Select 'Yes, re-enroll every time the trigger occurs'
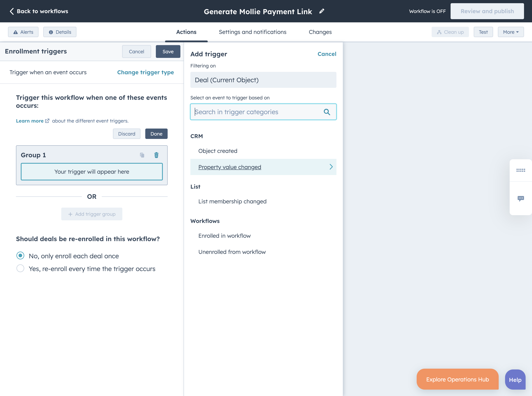Viewport: 532px width, 396px height. click(x=20, y=268)
